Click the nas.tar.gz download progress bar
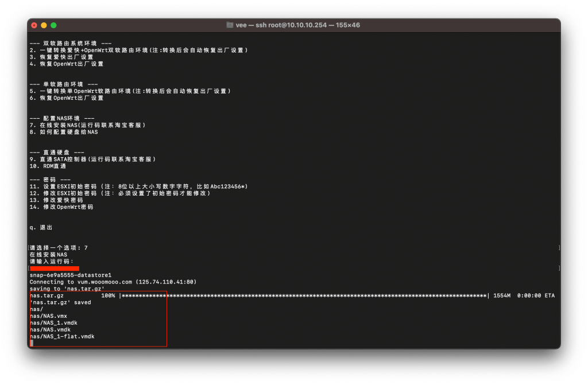This screenshot has height=385, width=588. click(x=304, y=295)
